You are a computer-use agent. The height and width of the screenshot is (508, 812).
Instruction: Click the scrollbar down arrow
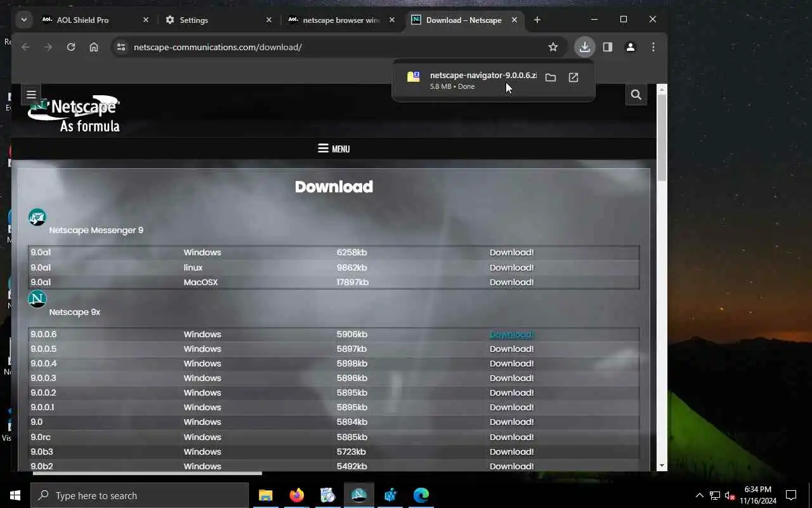click(x=662, y=465)
